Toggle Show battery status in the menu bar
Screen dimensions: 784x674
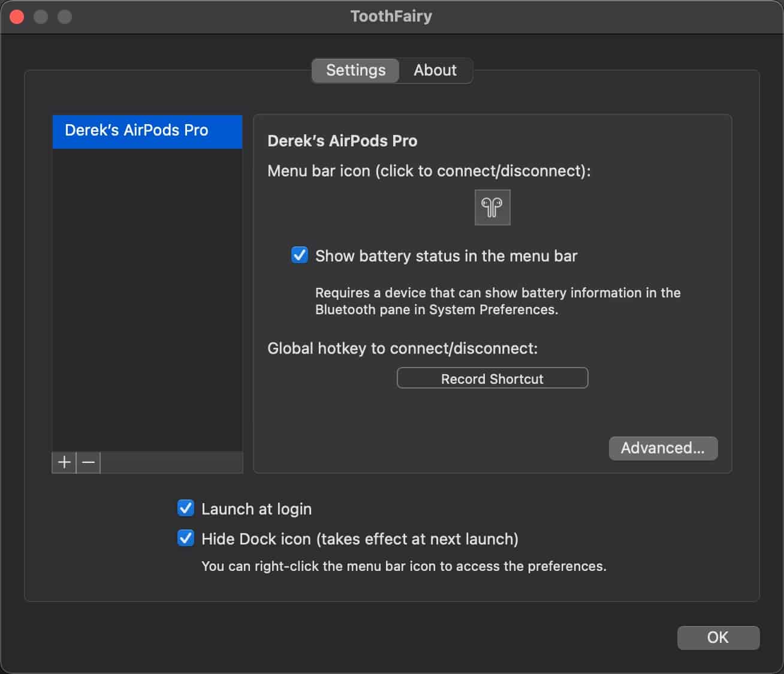pos(300,255)
